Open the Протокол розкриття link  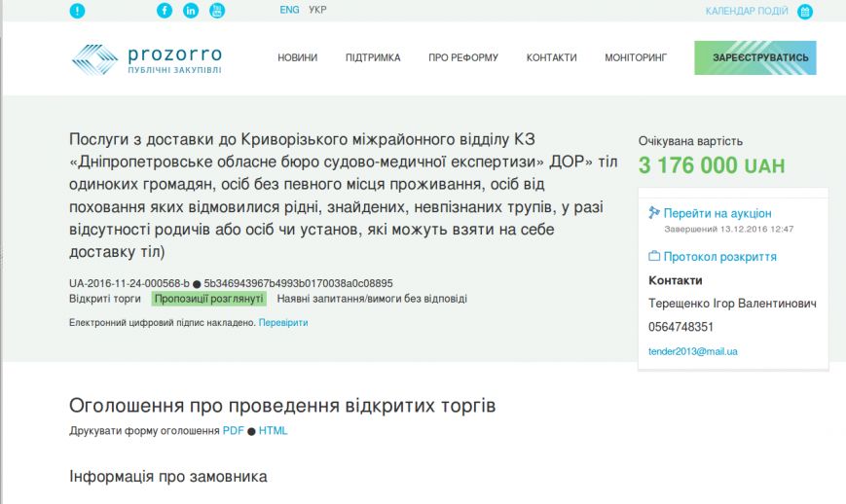tap(719, 257)
